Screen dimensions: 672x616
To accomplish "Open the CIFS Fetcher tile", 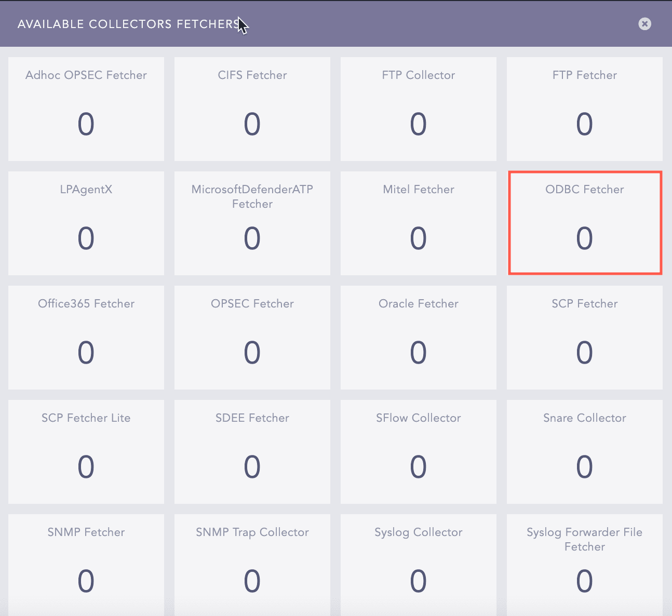I will pos(252,109).
